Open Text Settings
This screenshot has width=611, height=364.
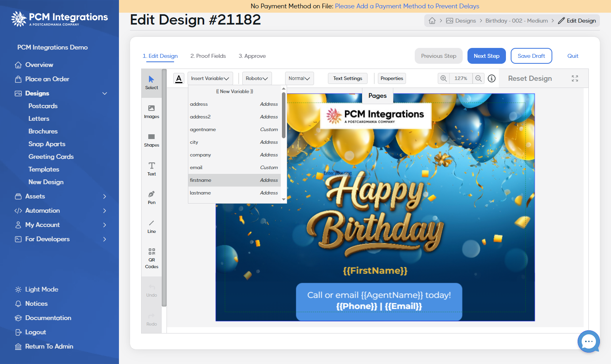click(348, 78)
